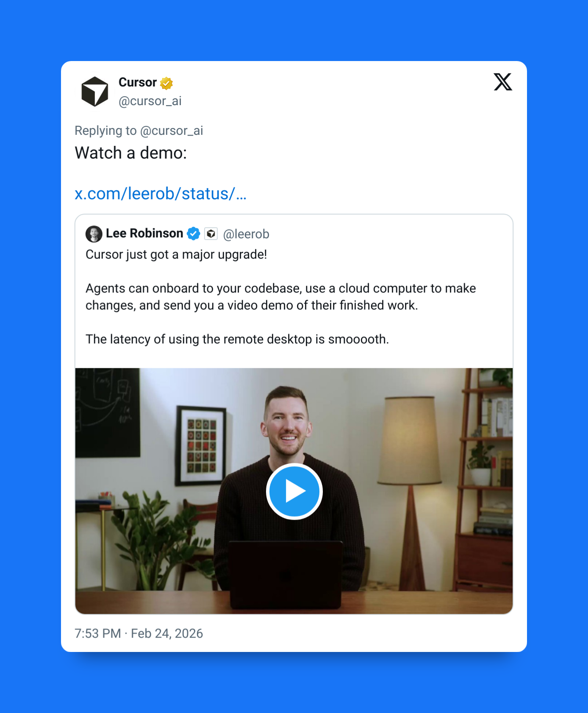Image resolution: width=588 pixels, height=713 pixels.
Task: Open the @leerob handle
Action: click(246, 234)
